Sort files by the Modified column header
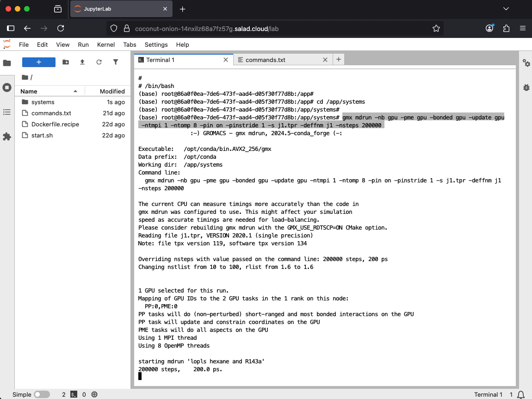This screenshot has width=532, height=399. coord(108,91)
